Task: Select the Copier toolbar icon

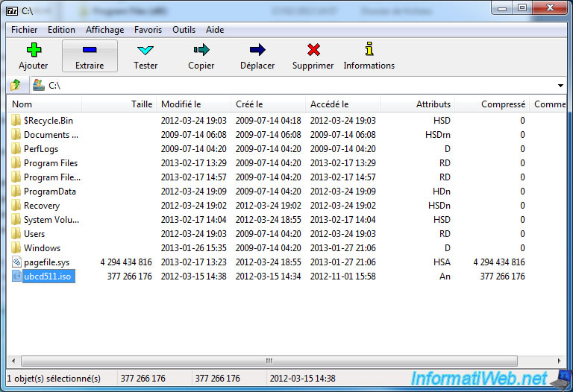Action: coord(201,51)
